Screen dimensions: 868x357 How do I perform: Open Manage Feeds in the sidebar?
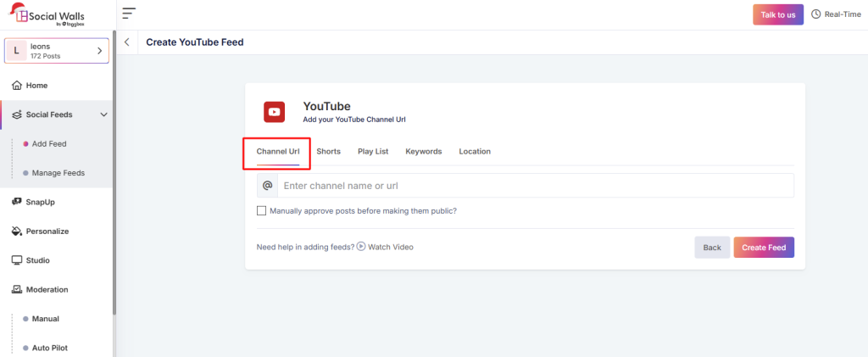(58, 173)
